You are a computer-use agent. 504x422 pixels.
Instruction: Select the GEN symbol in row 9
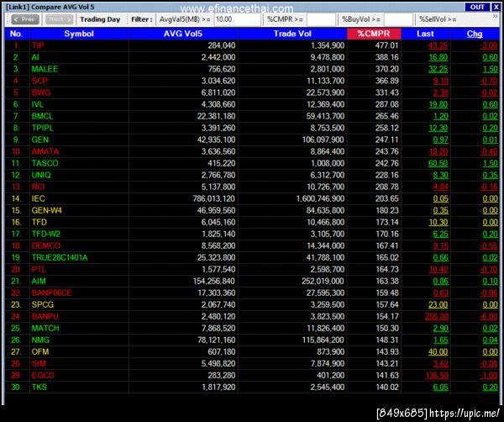tap(39, 140)
